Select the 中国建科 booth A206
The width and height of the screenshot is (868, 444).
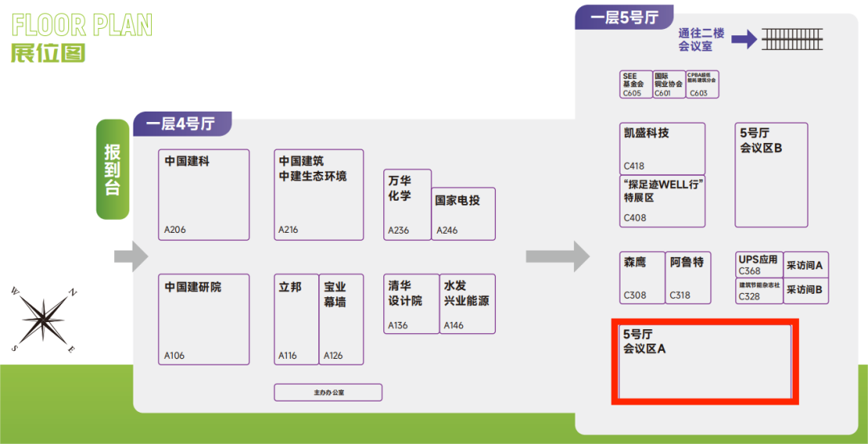[203, 194]
